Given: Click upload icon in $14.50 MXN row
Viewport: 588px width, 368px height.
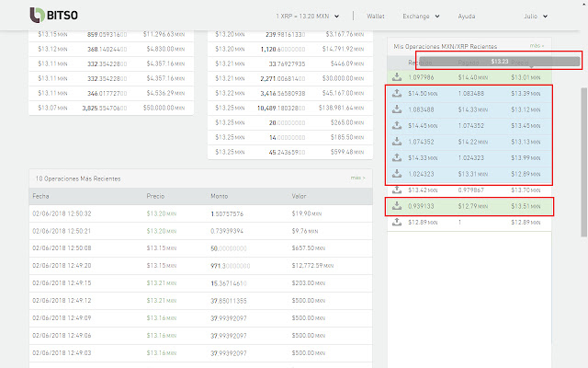Looking at the screenshot, I should (396, 95).
